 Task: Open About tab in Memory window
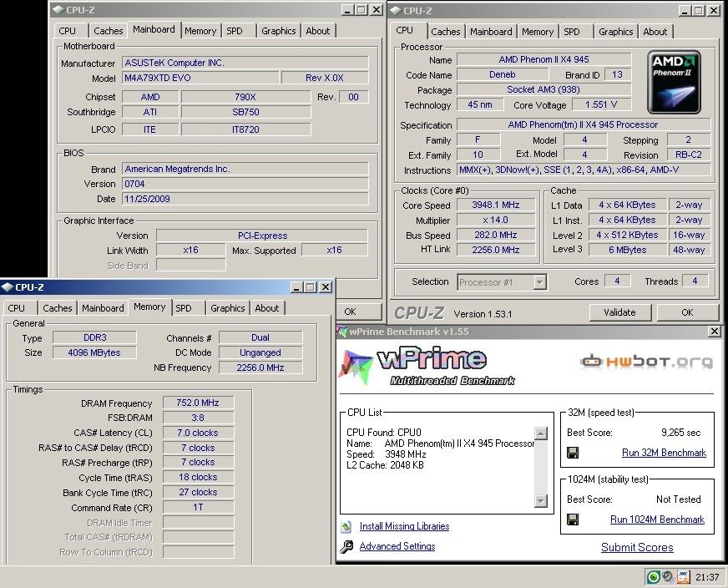[267, 308]
